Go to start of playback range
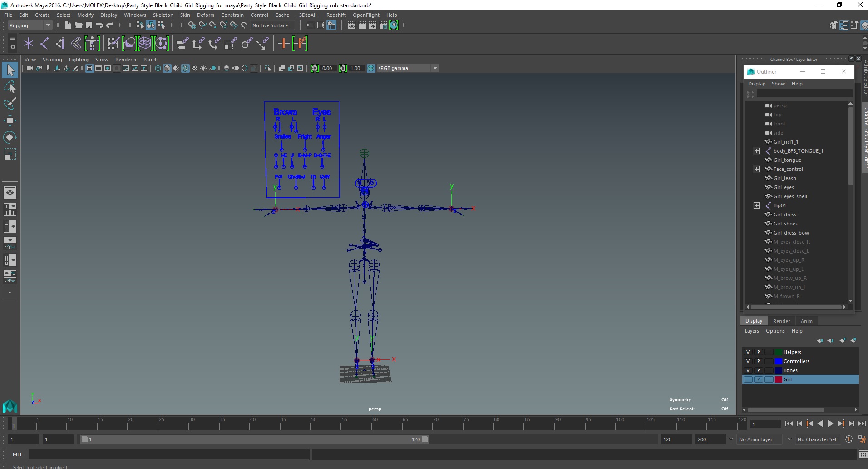 tap(789, 424)
